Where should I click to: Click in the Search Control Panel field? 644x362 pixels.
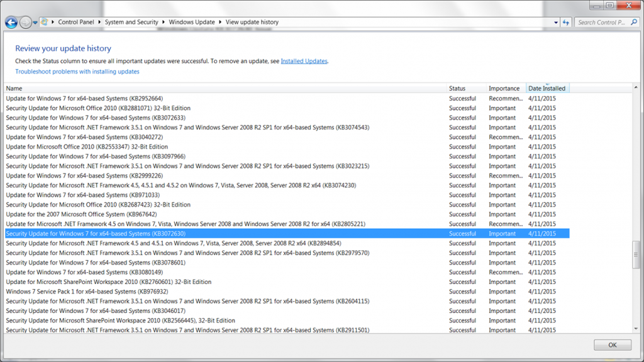tap(601, 22)
